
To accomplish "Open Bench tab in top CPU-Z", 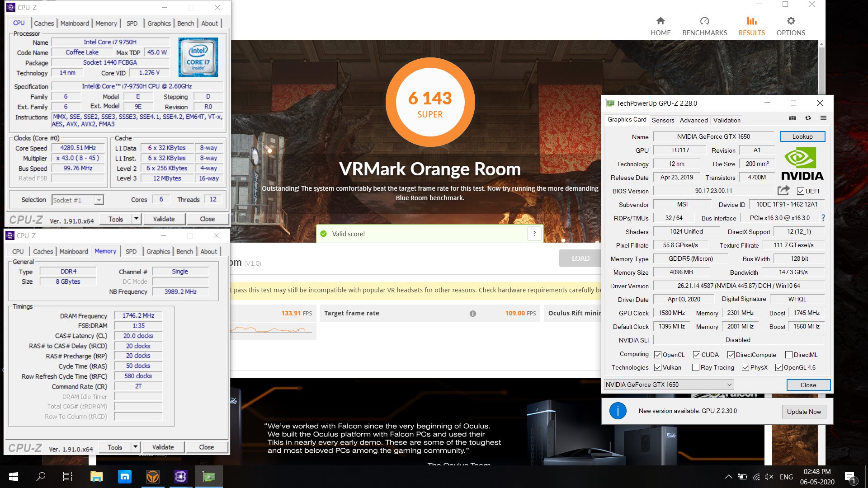I will coord(185,23).
